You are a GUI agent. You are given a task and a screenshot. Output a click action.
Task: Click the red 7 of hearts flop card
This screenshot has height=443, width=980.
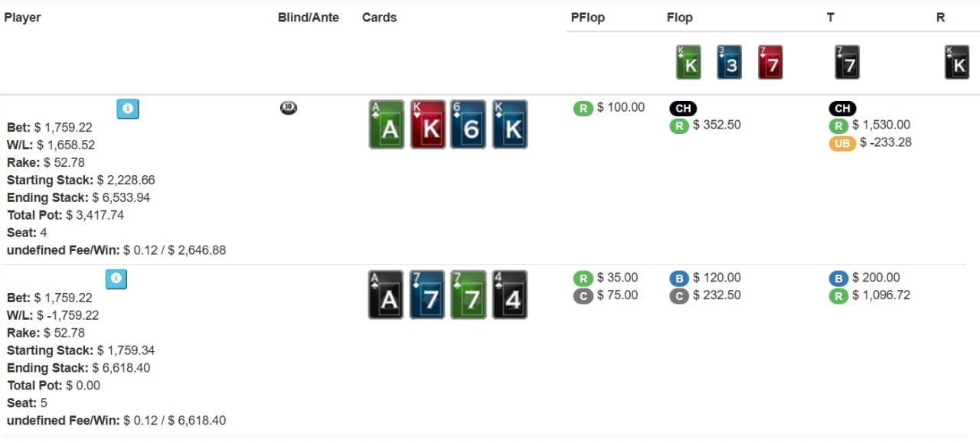click(x=770, y=63)
